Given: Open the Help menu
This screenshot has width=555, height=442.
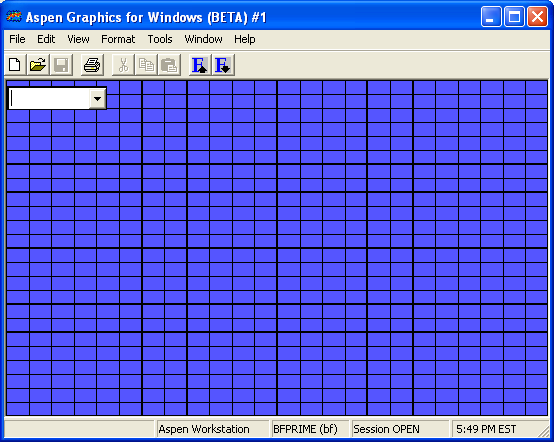Looking at the screenshot, I should 245,39.
